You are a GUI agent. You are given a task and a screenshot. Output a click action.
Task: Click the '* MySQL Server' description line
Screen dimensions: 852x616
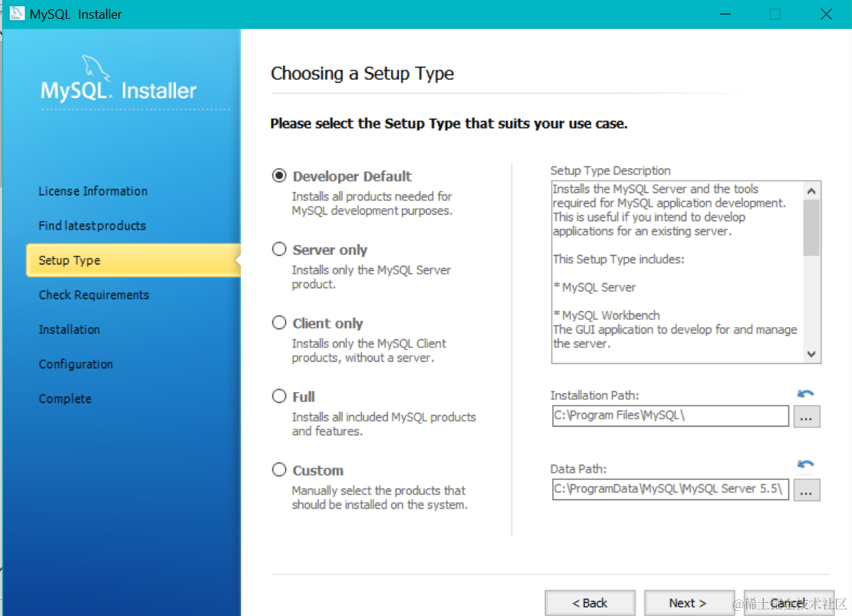(595, 287)
